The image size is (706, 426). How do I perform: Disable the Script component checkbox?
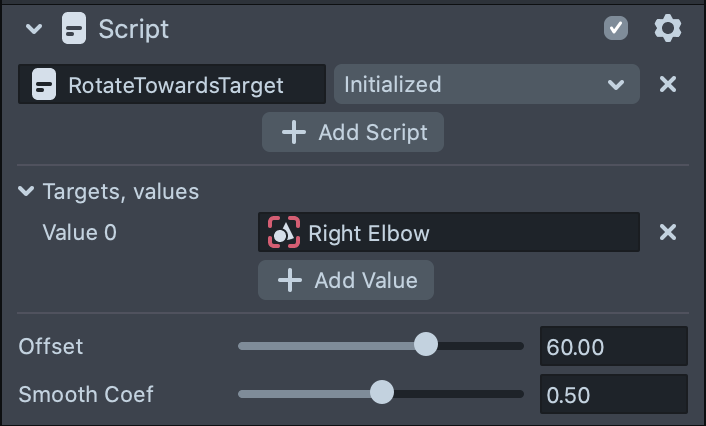[x=616, y=29]
